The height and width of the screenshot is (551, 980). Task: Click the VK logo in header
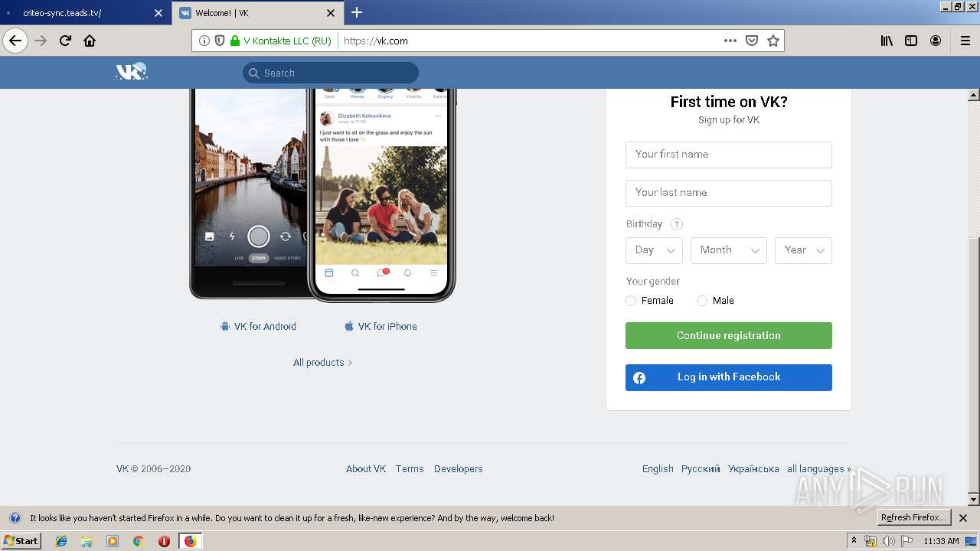(x=131, y=72)
